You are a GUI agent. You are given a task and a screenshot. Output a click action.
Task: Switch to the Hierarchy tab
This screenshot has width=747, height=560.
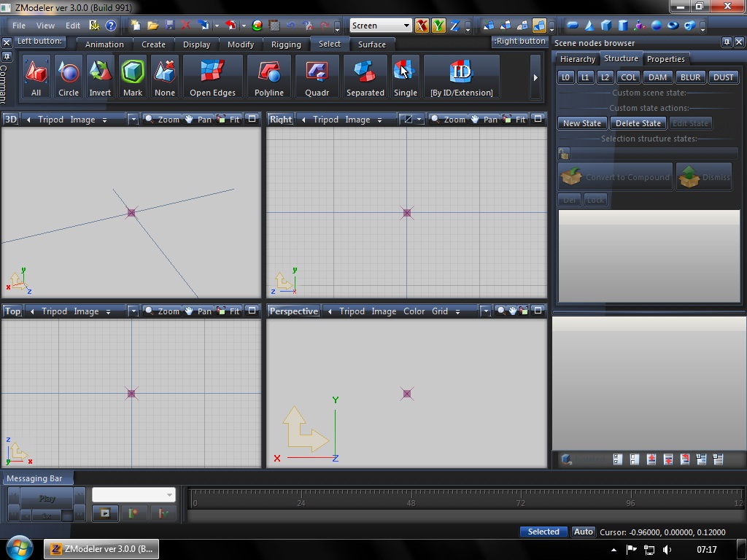[578, 59]
